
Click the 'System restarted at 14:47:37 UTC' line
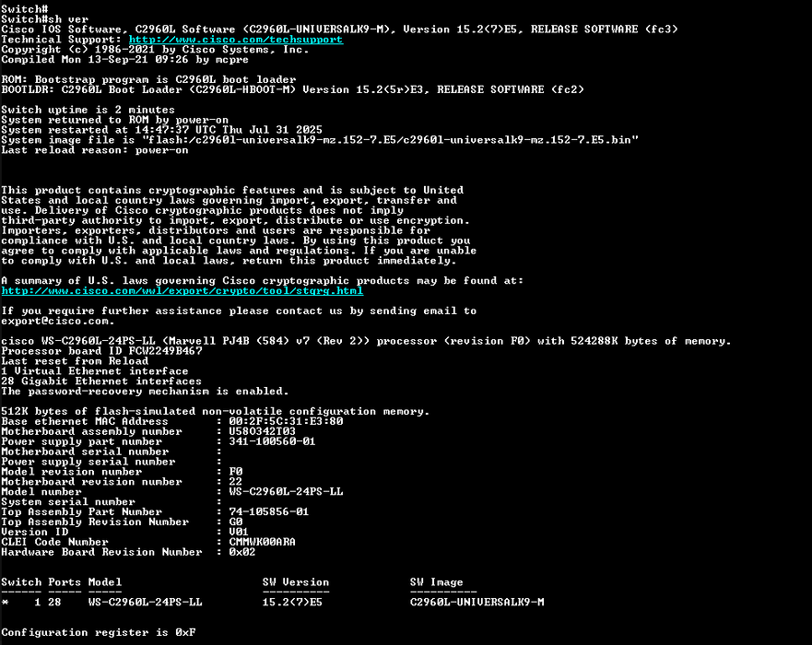[161, 130]
